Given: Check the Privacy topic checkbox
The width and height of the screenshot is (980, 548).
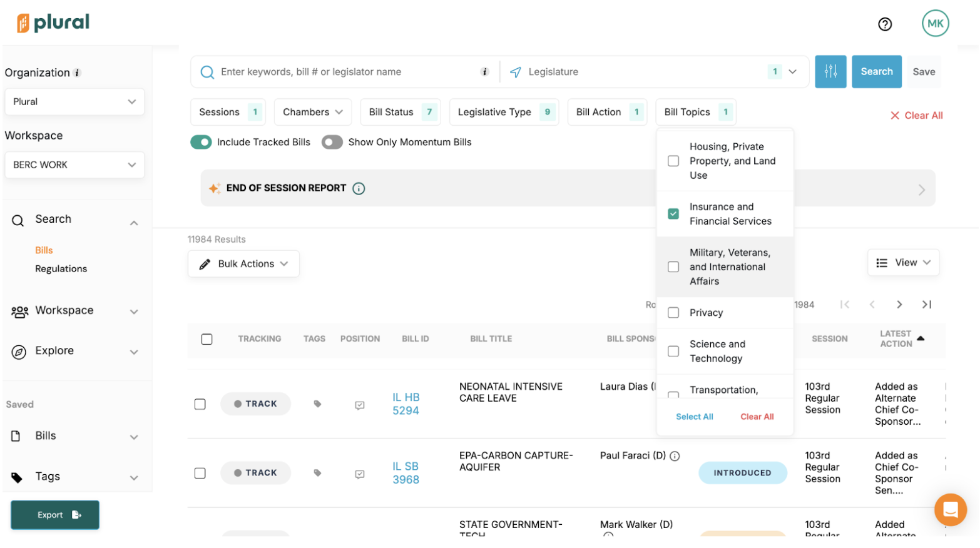Looking at the screenshot, I should pyautogui.click(x=673, y=313).
